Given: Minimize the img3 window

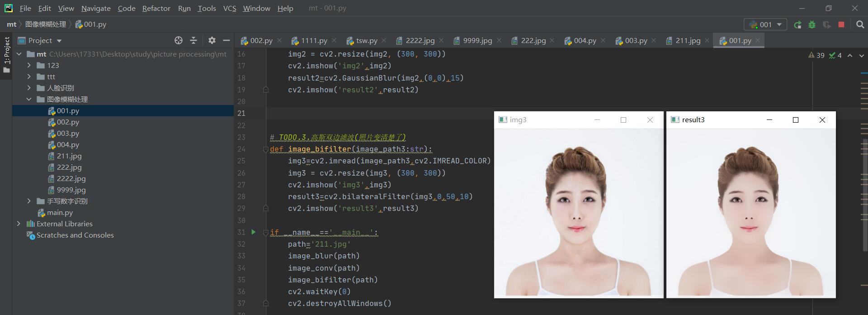Looking at the screenshot, I should point(597,120).
